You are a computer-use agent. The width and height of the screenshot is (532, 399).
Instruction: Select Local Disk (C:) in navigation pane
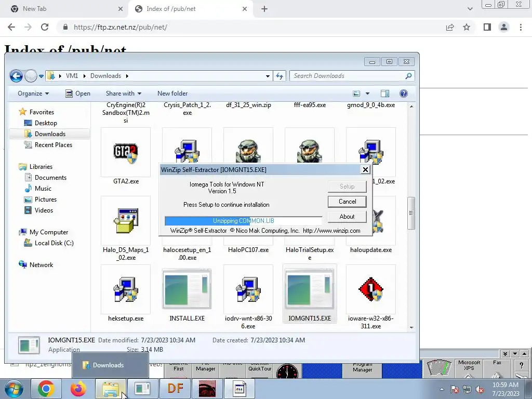click(54, 243)
